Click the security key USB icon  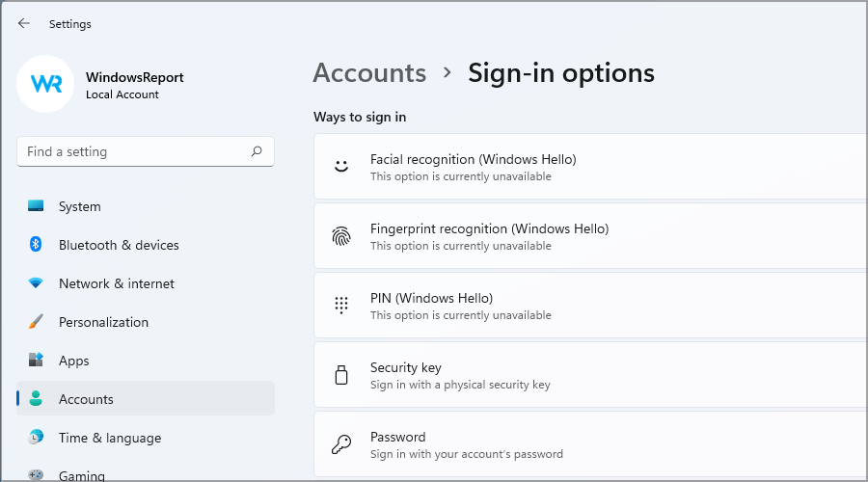tap(341, 375)
